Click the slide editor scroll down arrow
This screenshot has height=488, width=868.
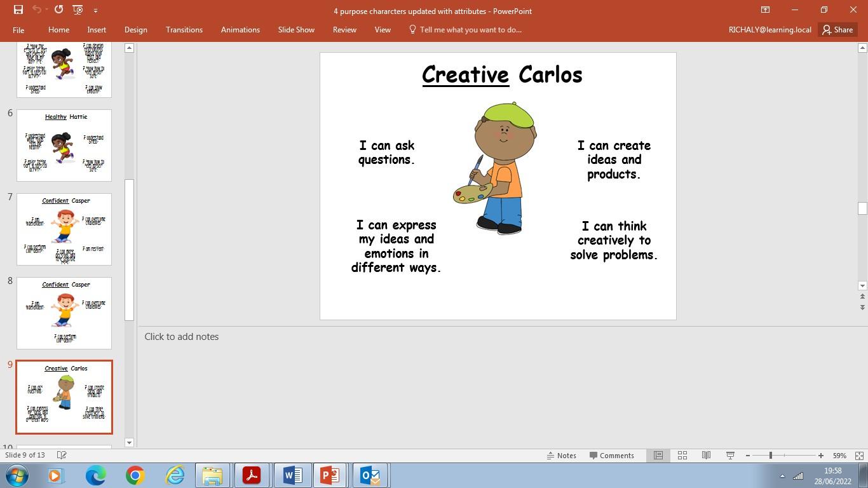pyautogui.click(x=862, y=286)
